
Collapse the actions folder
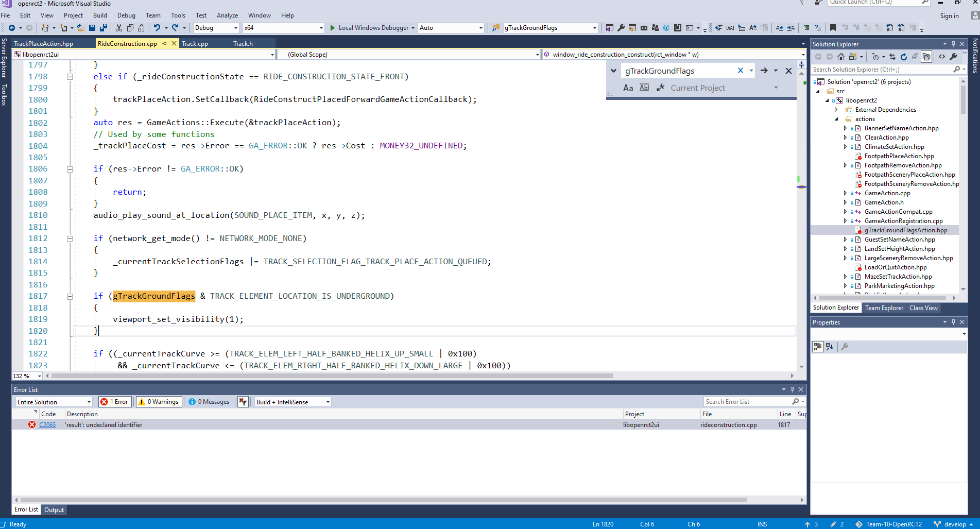pos(837,118)
